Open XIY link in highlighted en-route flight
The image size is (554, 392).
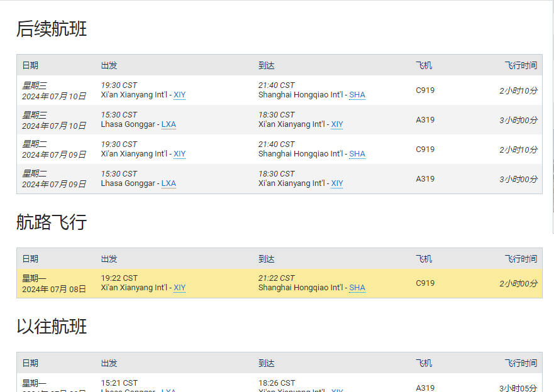[180, 288]
